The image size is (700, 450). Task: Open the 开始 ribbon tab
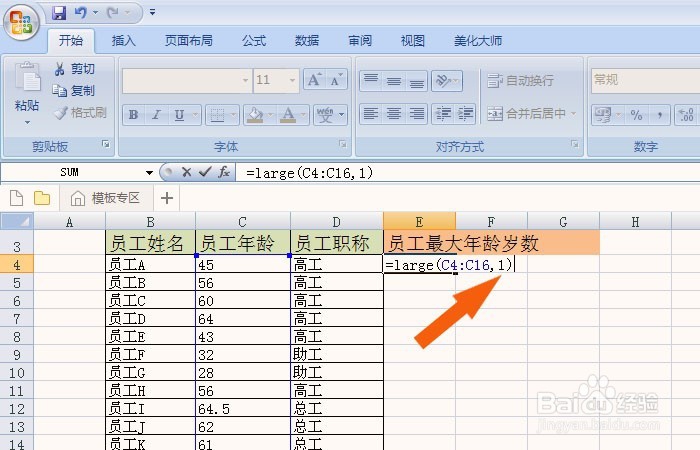coord(71,41)
